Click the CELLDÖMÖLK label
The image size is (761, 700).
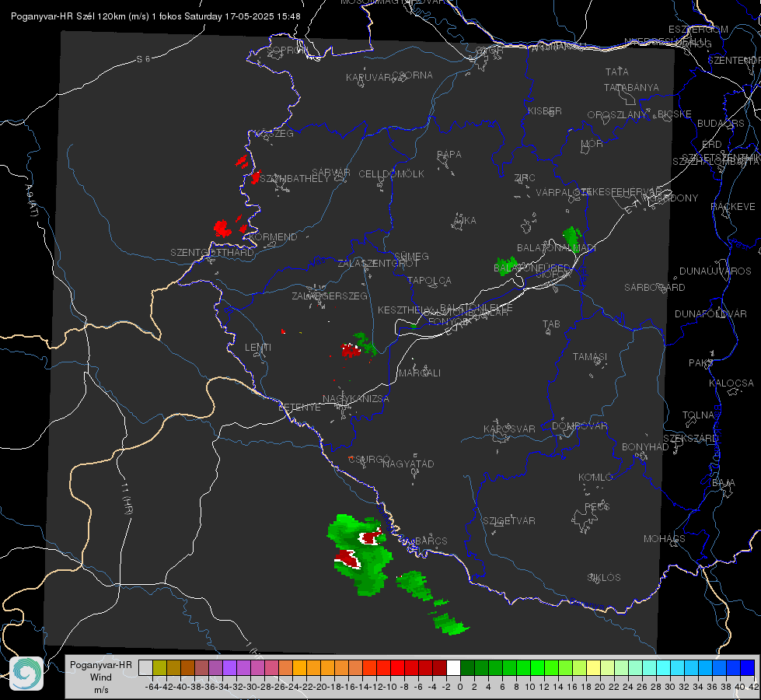coord(392,174)
